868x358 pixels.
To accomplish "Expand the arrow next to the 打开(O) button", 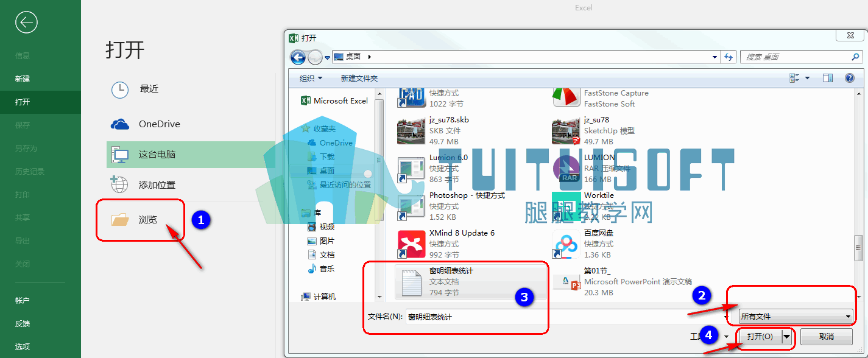I will (x=787, y=337).
